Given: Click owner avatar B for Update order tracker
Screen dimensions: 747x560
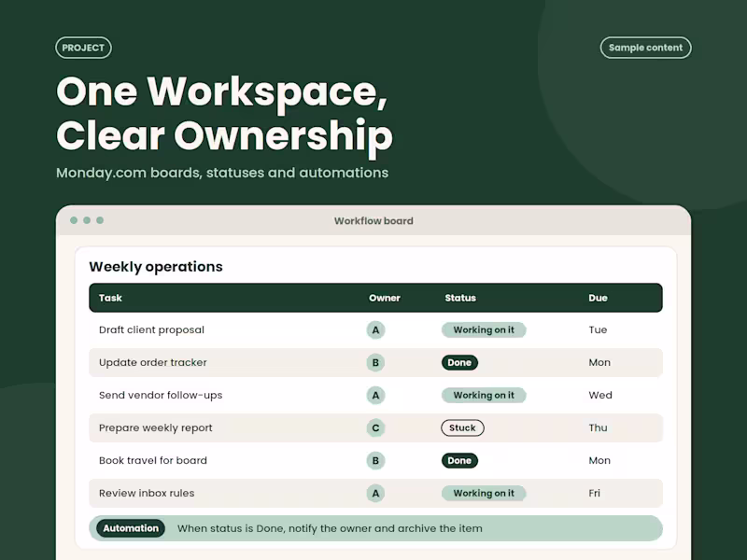Looking at the screenshot, I should (x=375, y=362).
